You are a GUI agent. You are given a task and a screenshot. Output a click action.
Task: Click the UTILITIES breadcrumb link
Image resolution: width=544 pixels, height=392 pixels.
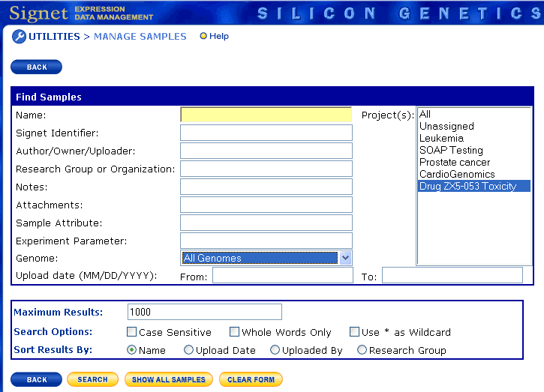pyautogui.click(x=54, y=37)
